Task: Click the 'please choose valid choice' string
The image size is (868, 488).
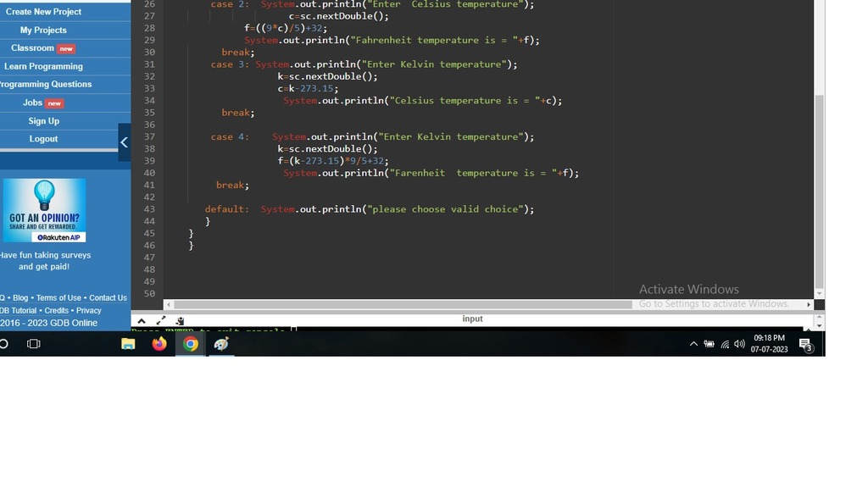Action: tap(446, 209)
